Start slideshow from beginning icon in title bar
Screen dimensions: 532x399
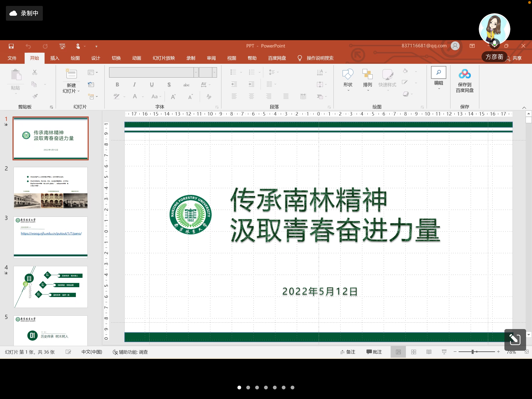tap(62, 46)
